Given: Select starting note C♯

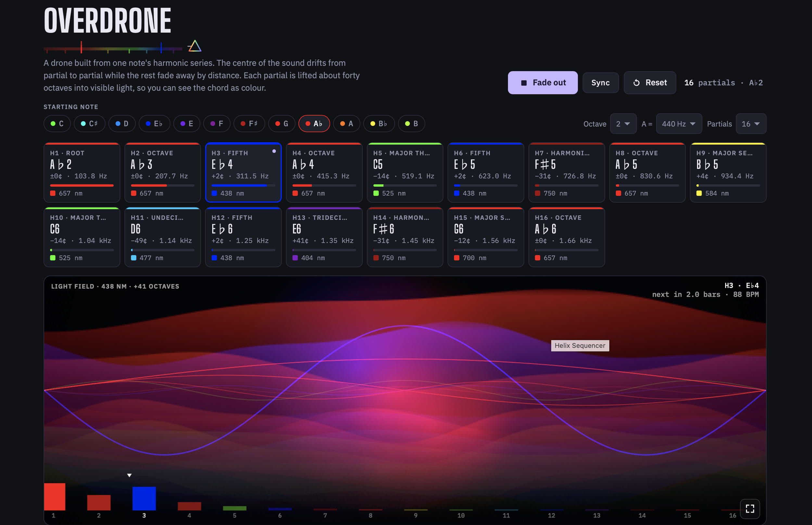Looking at the screenshot, I should click(x=89, y=123).
